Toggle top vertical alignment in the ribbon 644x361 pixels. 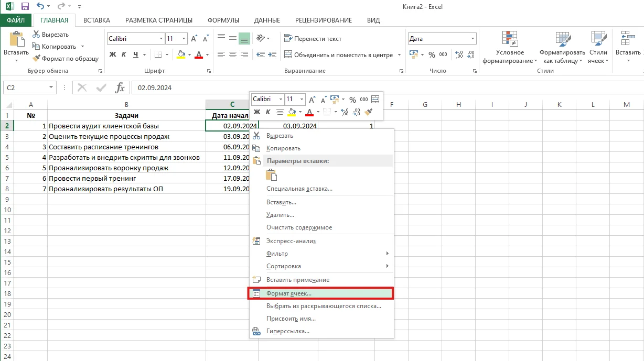[221, 38]
